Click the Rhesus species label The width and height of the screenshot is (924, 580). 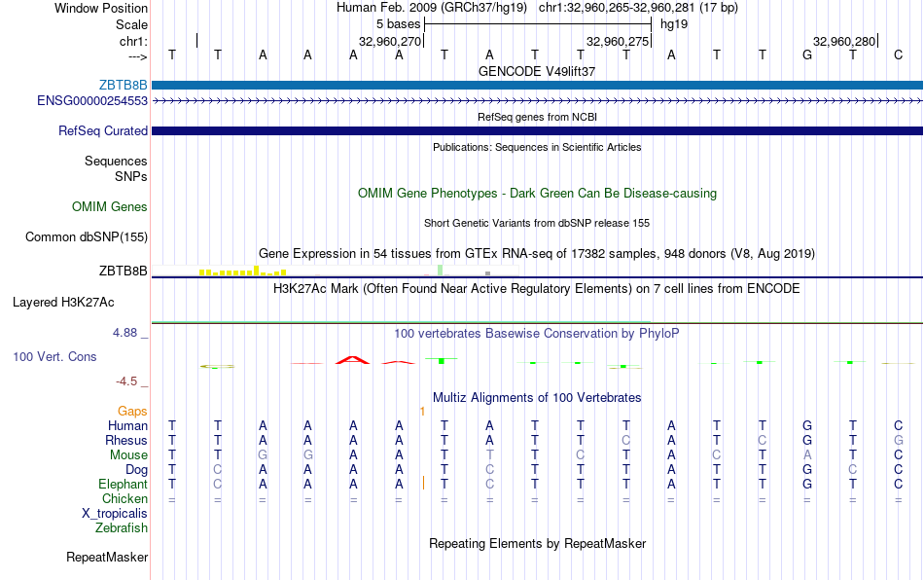point(126,440)
